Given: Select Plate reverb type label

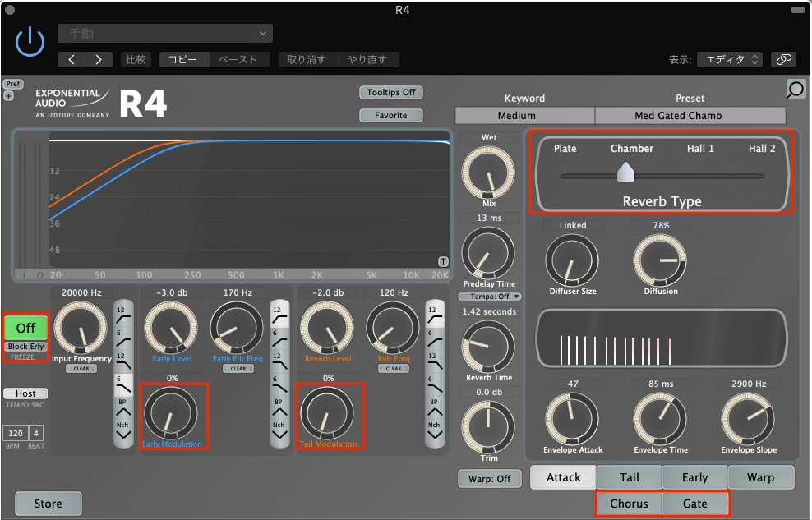Looking at the screenshot, I should (565, 149).
